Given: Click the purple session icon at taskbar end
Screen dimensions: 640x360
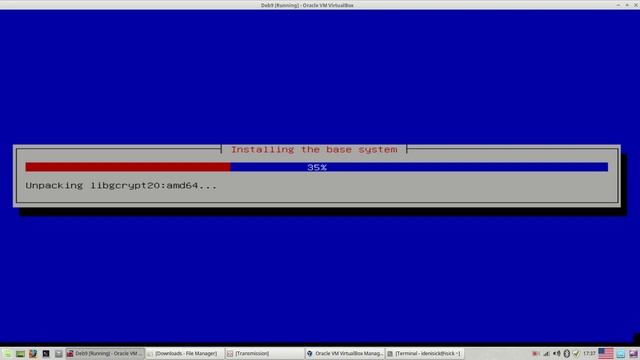Looking at the screenshot, I should tap(633, 354).
